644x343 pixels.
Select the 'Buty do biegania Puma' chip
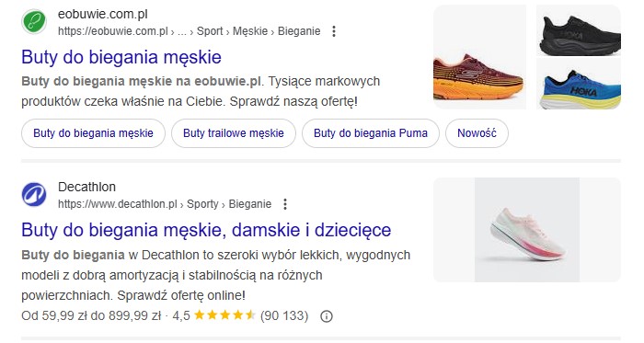pyautogui.click(x=371, y=133)
